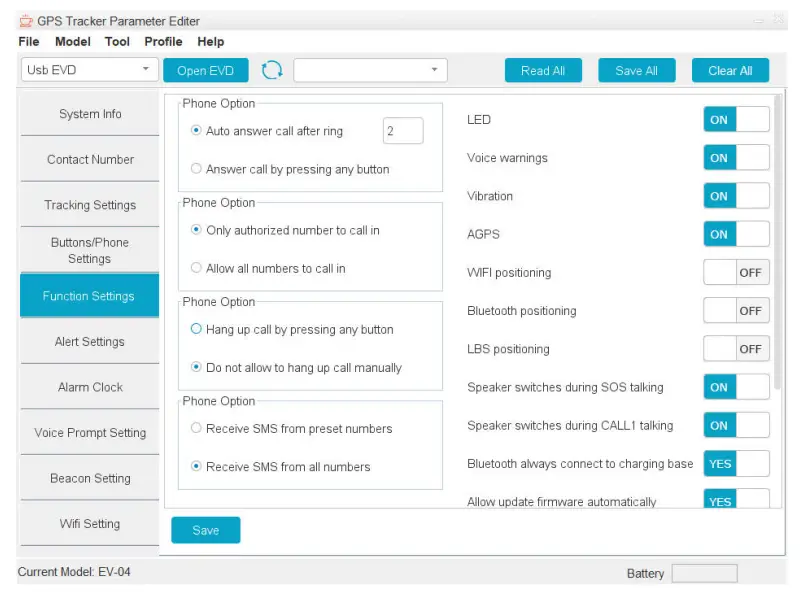The image size is (812, 601).
Task: Open Alarm Clock tab
Action: pos(90,387)
